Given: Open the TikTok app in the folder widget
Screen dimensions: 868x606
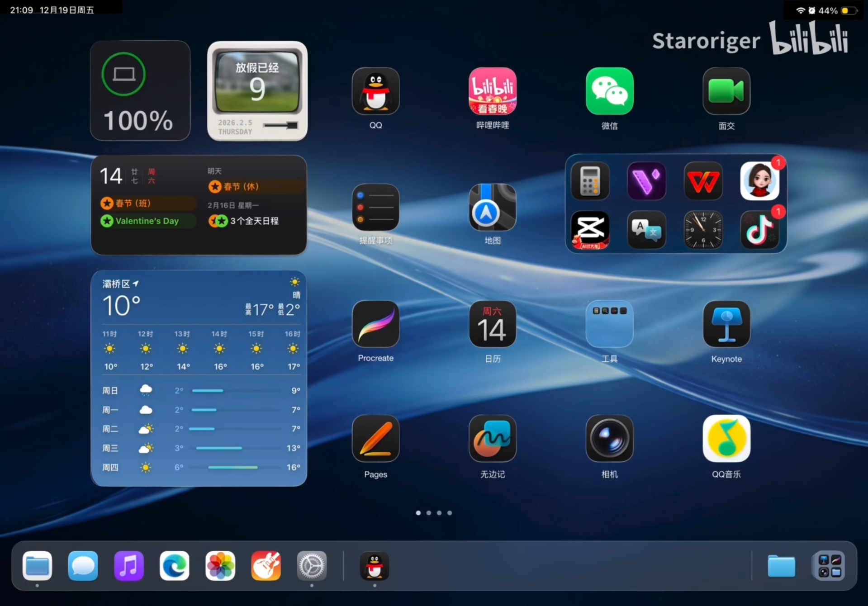Looking at the screenshot, I should [759, 230].
